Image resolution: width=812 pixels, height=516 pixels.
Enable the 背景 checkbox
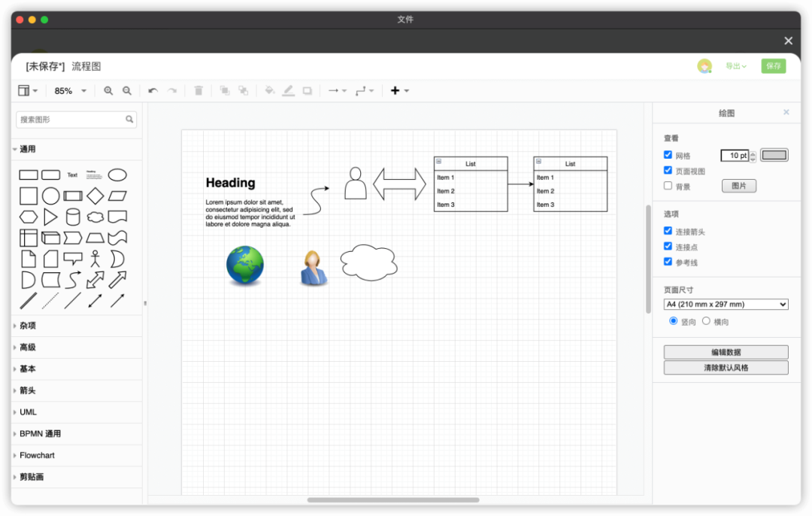tap(668, 186)
